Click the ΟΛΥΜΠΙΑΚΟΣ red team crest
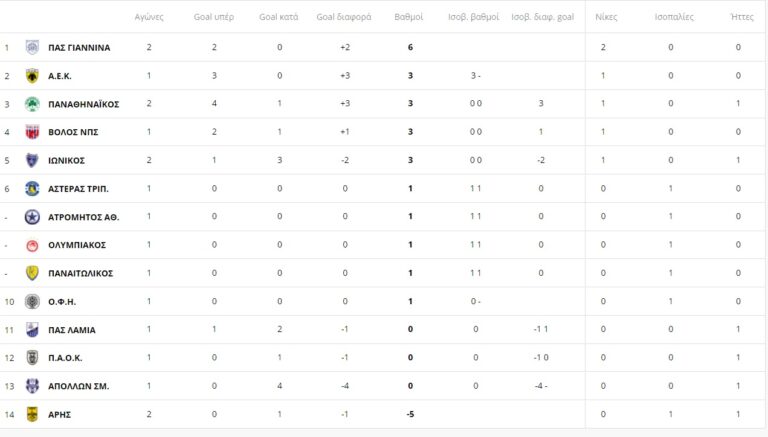 tap(32, 245)
